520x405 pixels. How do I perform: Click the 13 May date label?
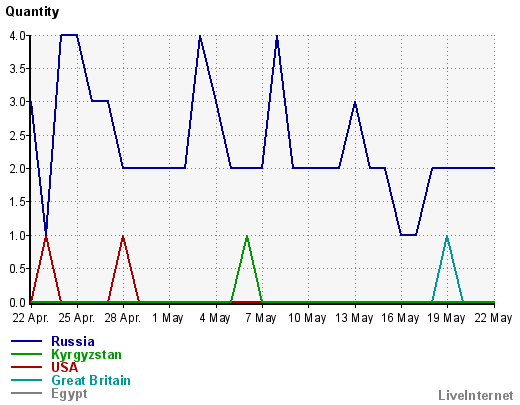(x=354, y=318)
